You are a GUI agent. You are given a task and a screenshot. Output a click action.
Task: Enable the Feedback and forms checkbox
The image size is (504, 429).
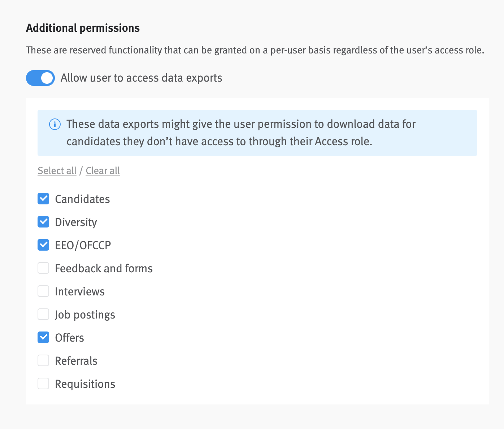click(43, 268)
